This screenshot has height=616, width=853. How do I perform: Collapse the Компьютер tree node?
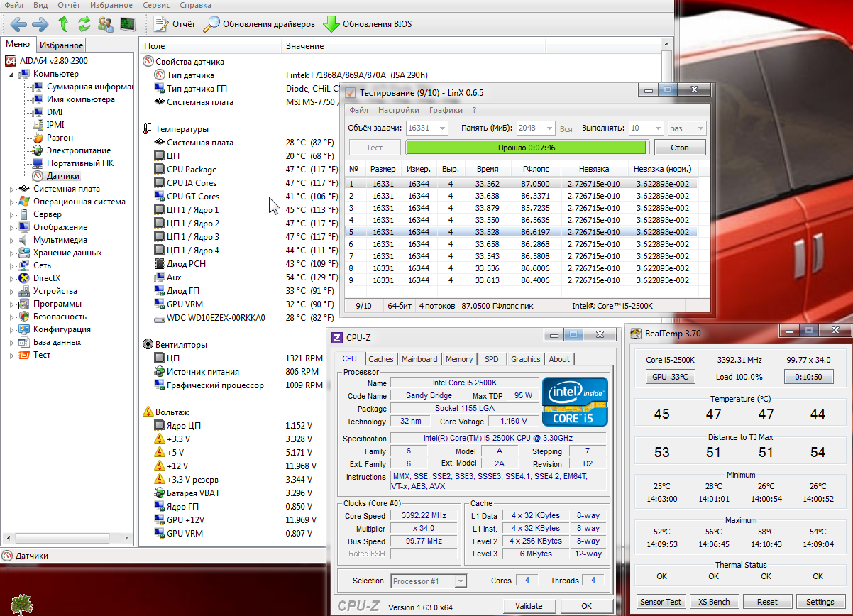12,74
